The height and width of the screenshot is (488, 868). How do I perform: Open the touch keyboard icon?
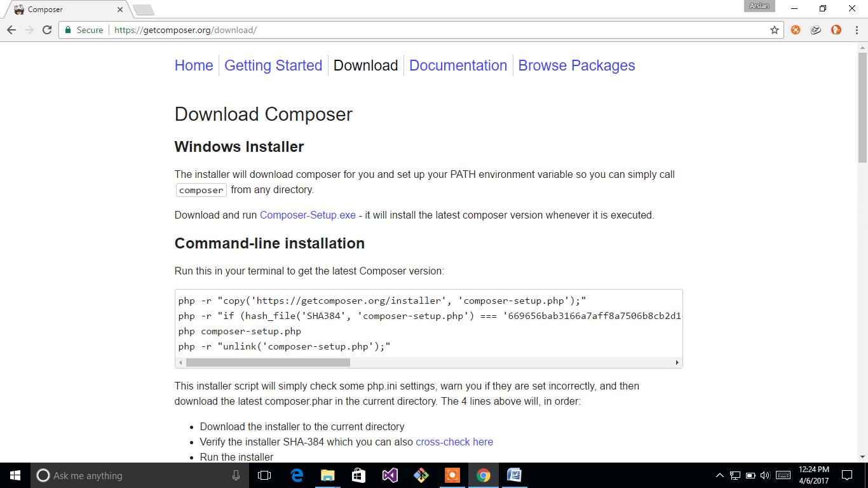pos(783,475)
